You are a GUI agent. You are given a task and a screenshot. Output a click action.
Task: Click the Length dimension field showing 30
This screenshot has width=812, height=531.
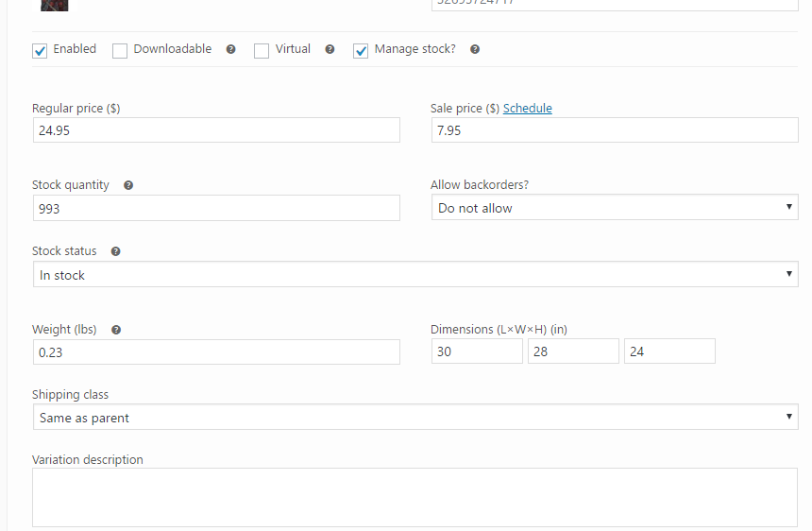pos(477,351)
